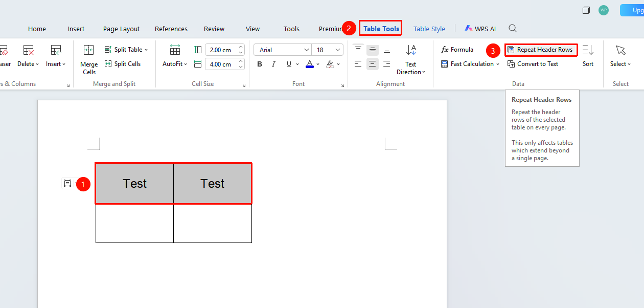Toggle Bold formatting

[x=260, y=64]
